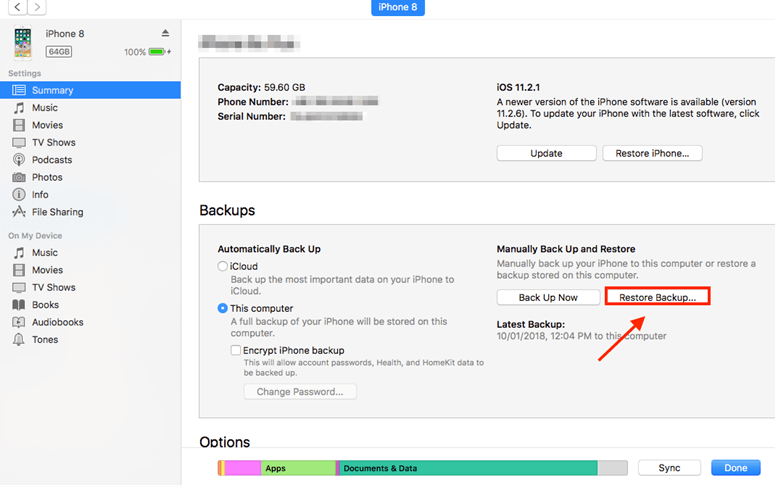Click the Apps segment of storage bar

point(298,468)
